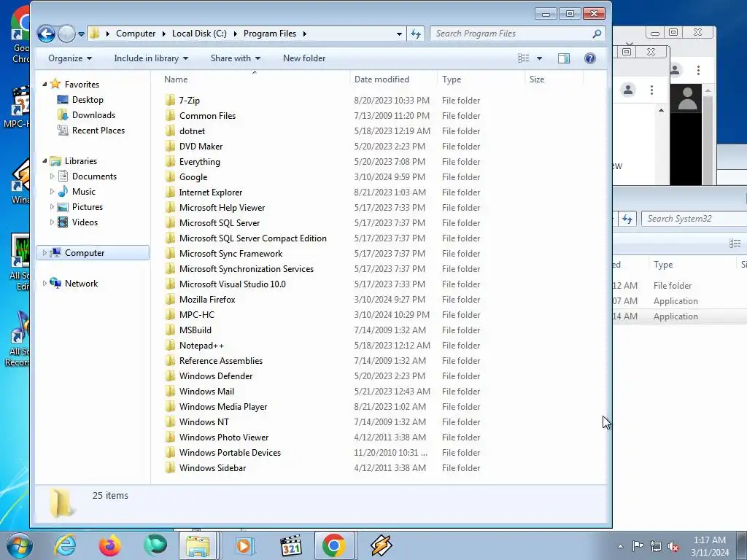Screen dimensions: 747x560
Task: Open Windows Media Player from taskbar
Action: (244, 545)
